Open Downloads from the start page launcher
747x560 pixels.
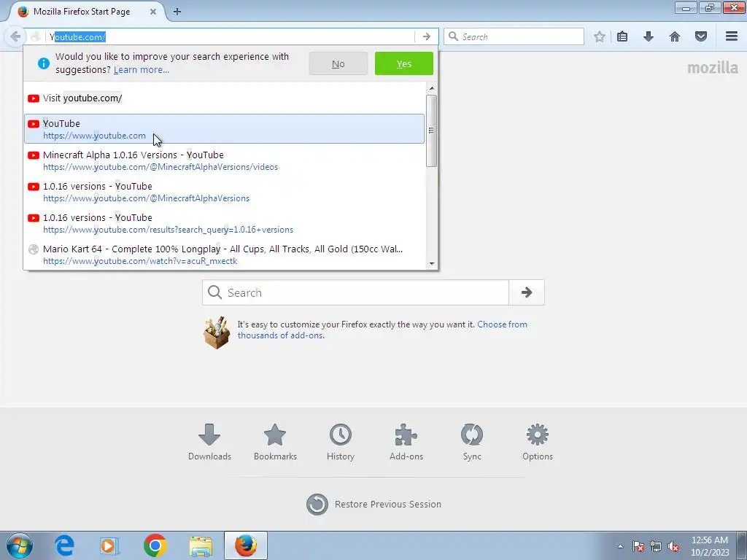[x=209, y=443]
